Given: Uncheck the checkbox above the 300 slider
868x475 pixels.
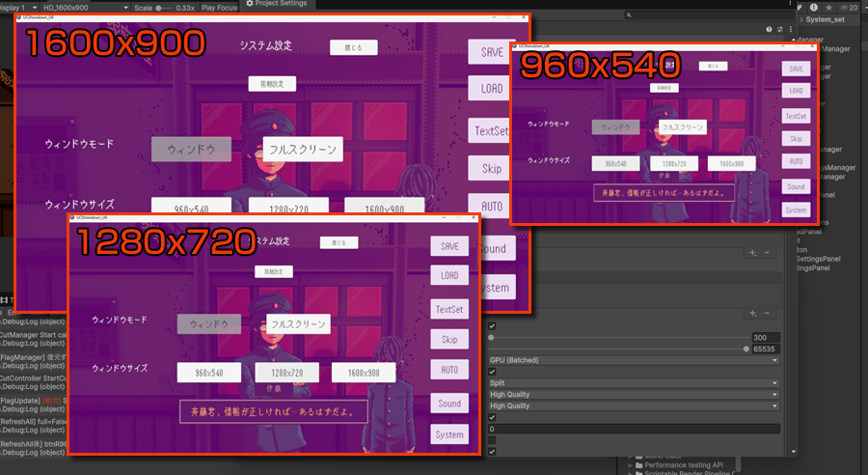Looking at the screenshot, I should tap(493, 326).
